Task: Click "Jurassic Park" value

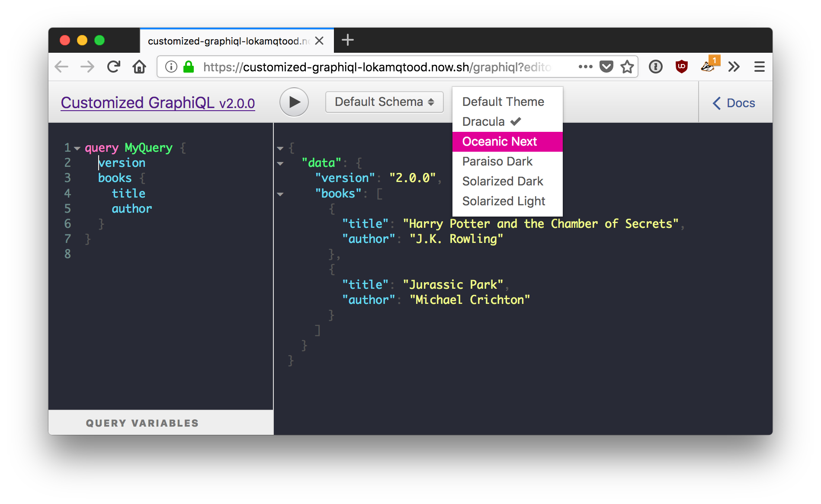Action: [453, 285]
